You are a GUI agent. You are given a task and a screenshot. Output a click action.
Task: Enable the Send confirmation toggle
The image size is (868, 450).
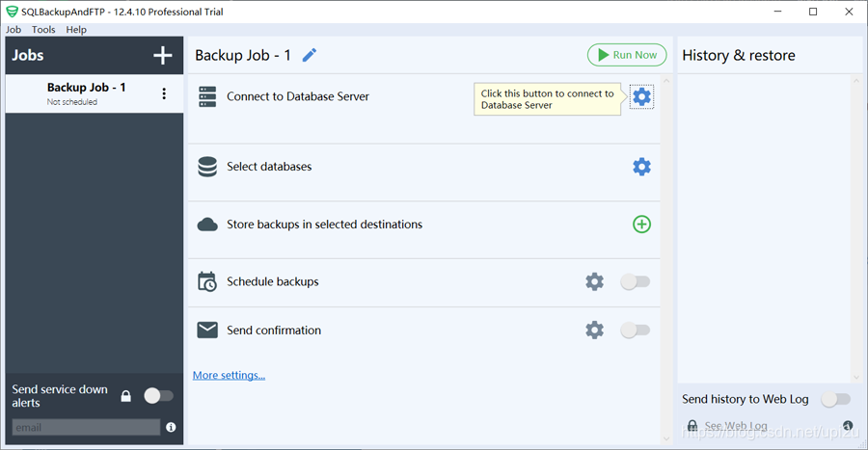pyautogui.click(x=635, y=331)
